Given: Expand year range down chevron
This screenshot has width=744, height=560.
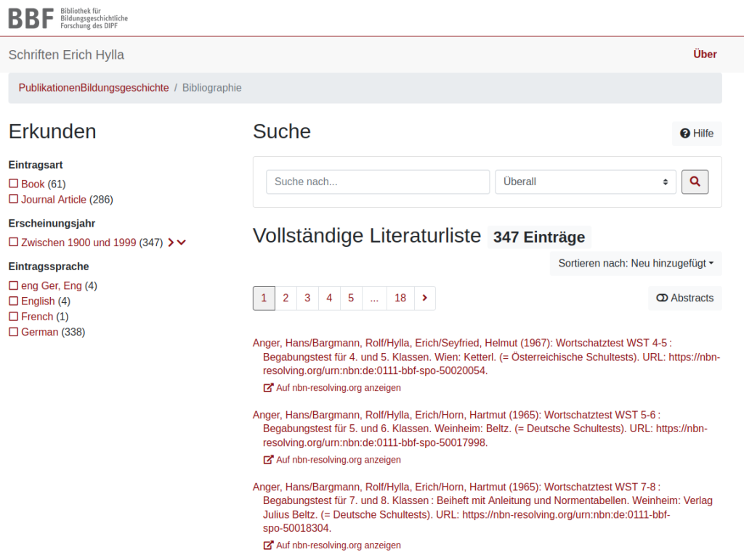Looking at the screenshot, I should pyautogui.click(x=181, y=243).
